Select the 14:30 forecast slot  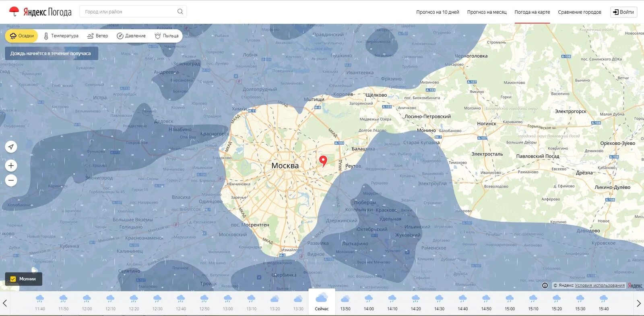(x=439, y=303)
